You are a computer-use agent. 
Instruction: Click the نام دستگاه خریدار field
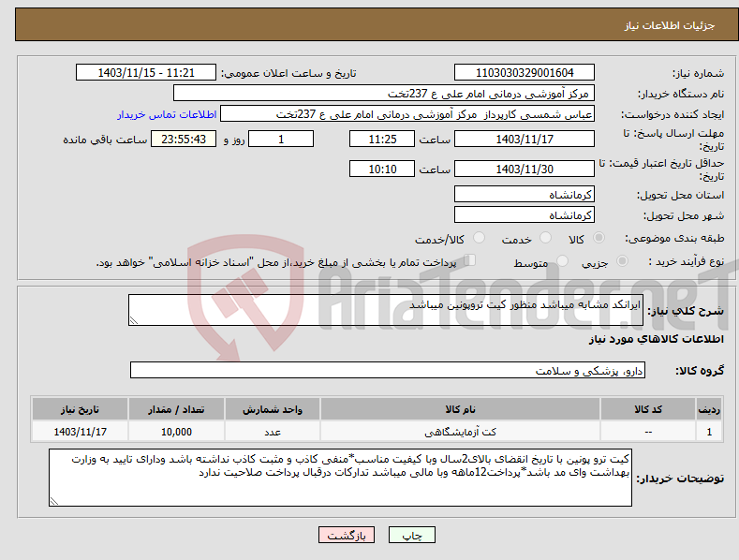pyautogui.click(x=384, y=94)
